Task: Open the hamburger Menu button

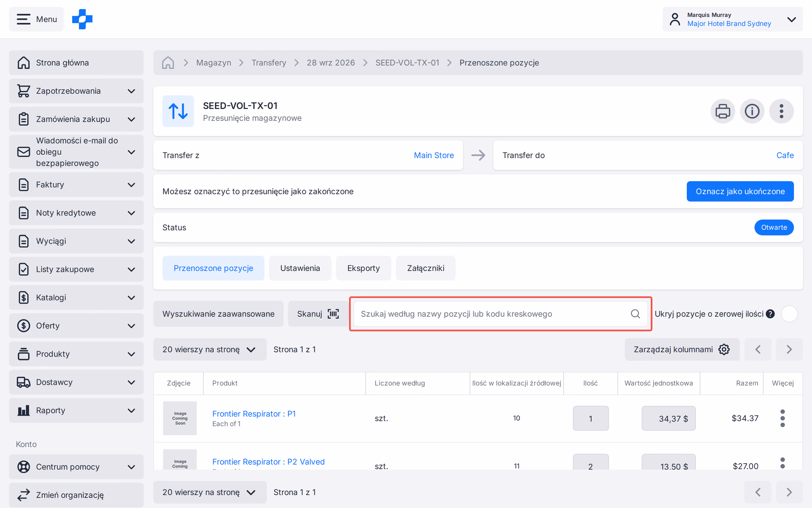Action: [36, 19]
